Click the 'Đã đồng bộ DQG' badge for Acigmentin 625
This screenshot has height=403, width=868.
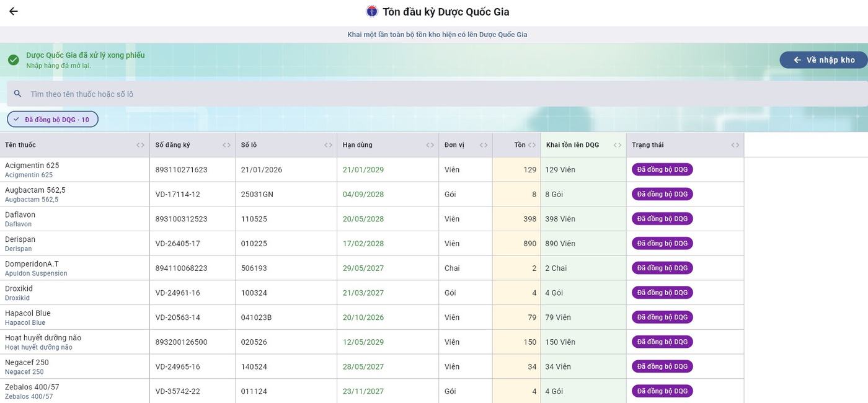click(662, 169)
